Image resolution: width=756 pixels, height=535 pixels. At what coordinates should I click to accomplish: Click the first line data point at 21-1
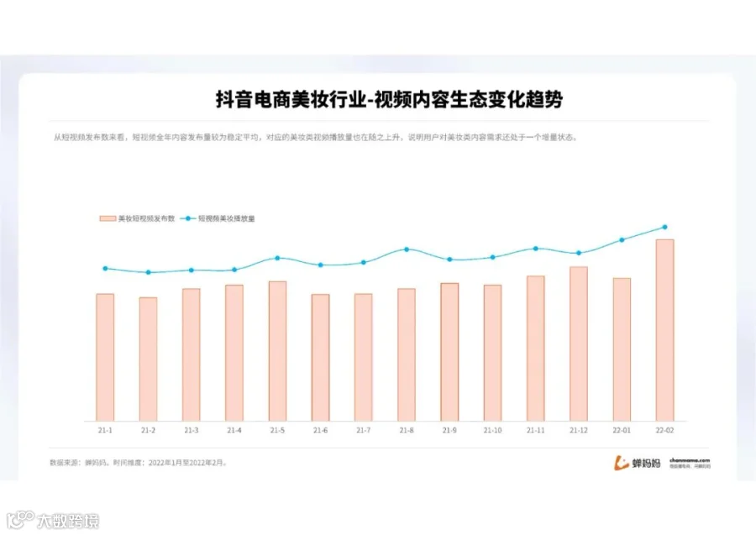tap(105, 269)
